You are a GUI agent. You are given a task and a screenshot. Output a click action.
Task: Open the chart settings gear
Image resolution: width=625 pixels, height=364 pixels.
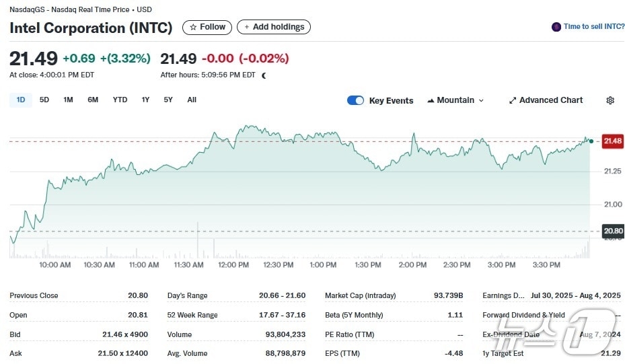tap(610, 100)
